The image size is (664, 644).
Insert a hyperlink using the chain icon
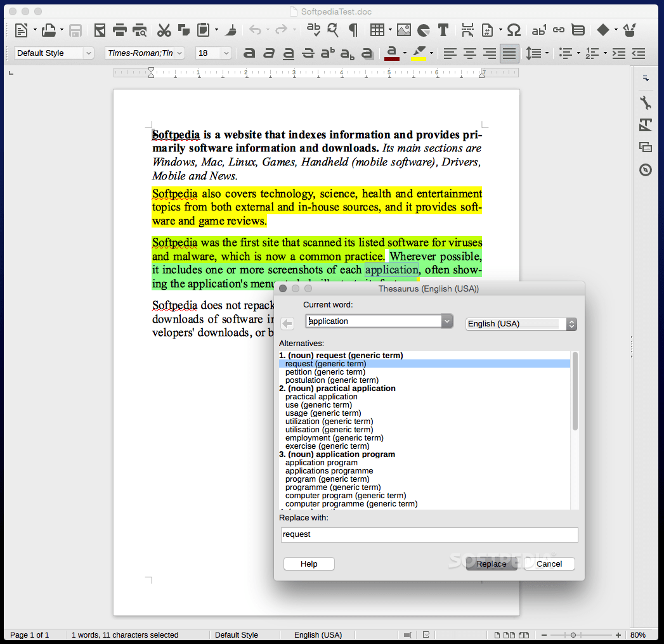[559, 30]
